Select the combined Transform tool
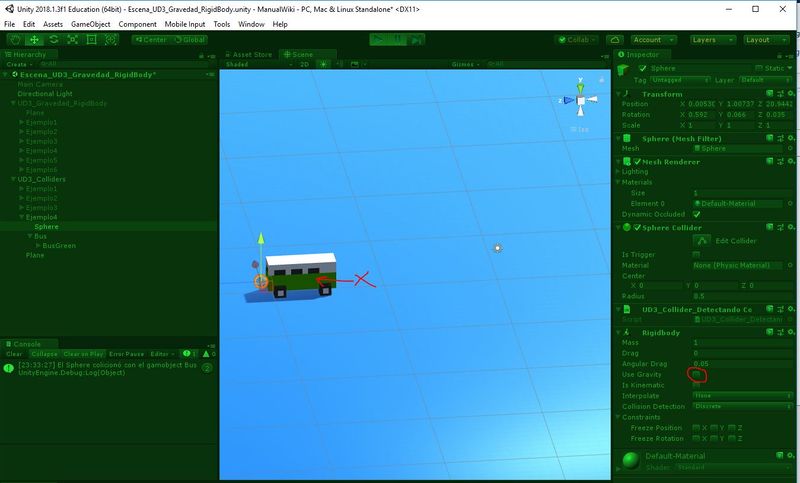Screen dimensions: 800x483 click(110, 39)
